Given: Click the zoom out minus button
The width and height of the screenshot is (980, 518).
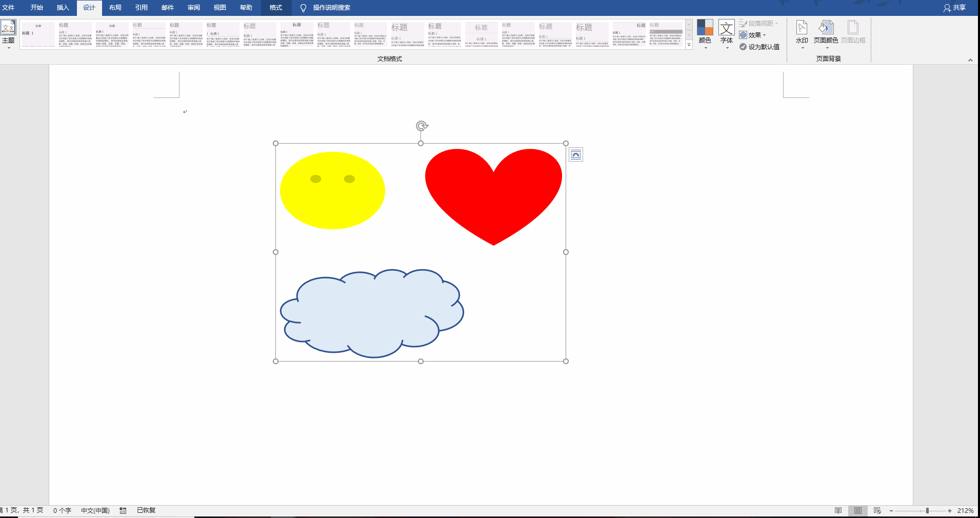Looking at the screenshot, I should point(891,511).
